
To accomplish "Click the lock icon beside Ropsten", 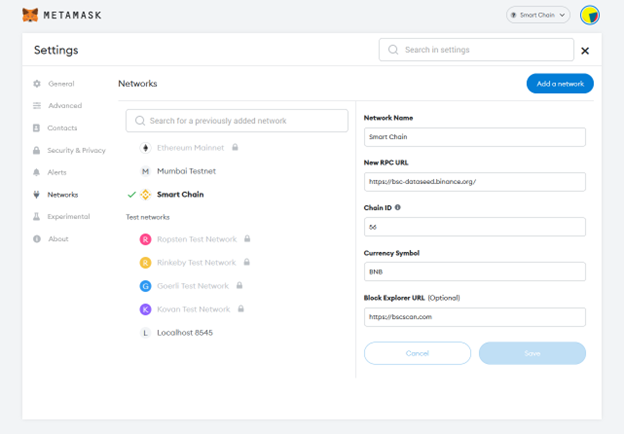I will (x=247, y=239).
